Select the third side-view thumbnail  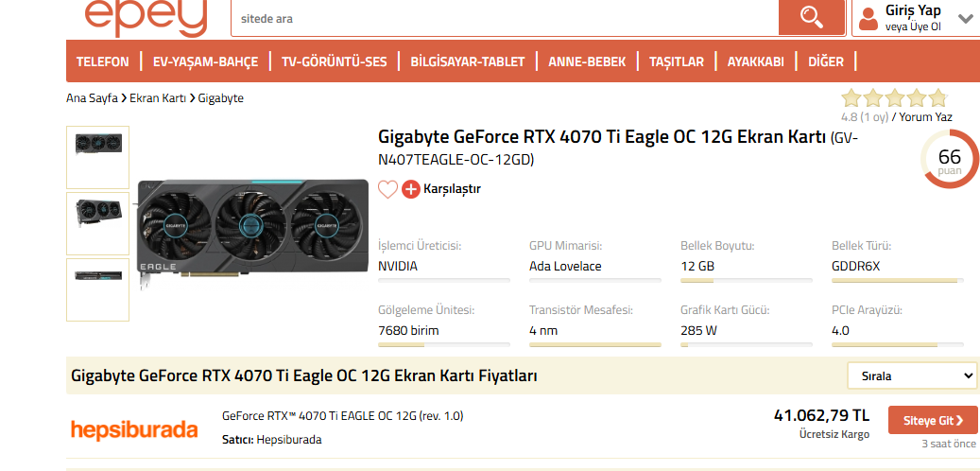coord(97,289)
